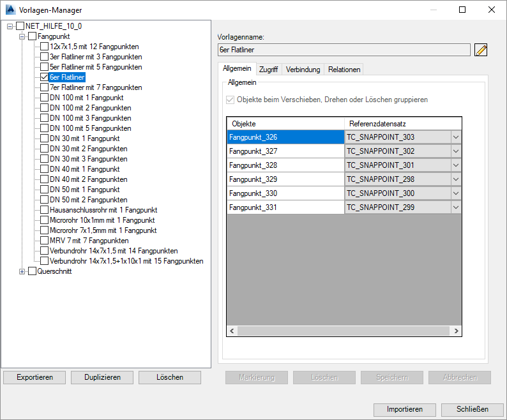The image size is (507, 420).
Task: Select the Fangpunkt_329 row
Action: coord(286,179)
